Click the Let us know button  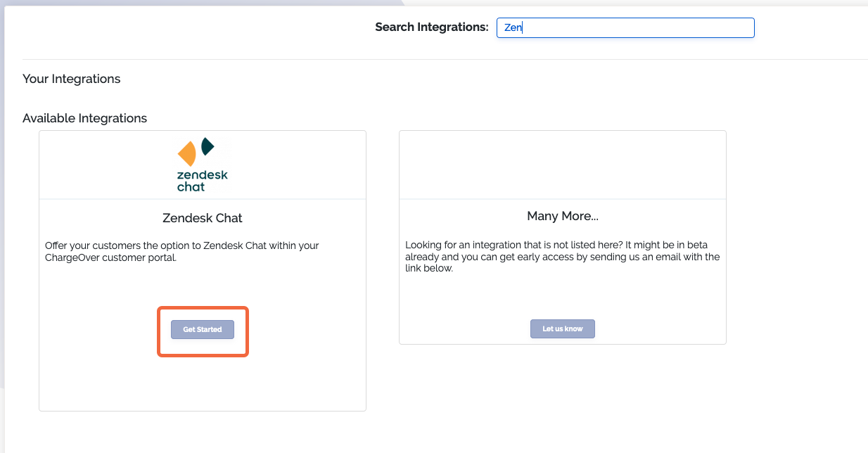[x=563, y=328]
